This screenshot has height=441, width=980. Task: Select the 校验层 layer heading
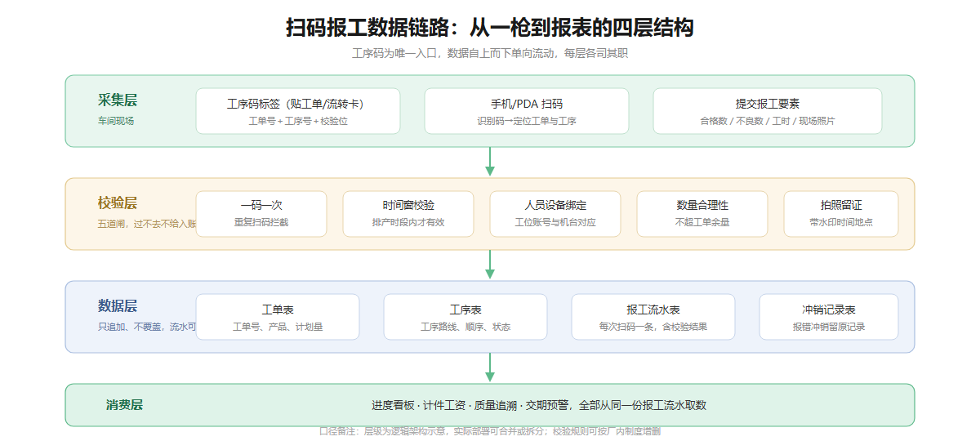pos(118,203)
